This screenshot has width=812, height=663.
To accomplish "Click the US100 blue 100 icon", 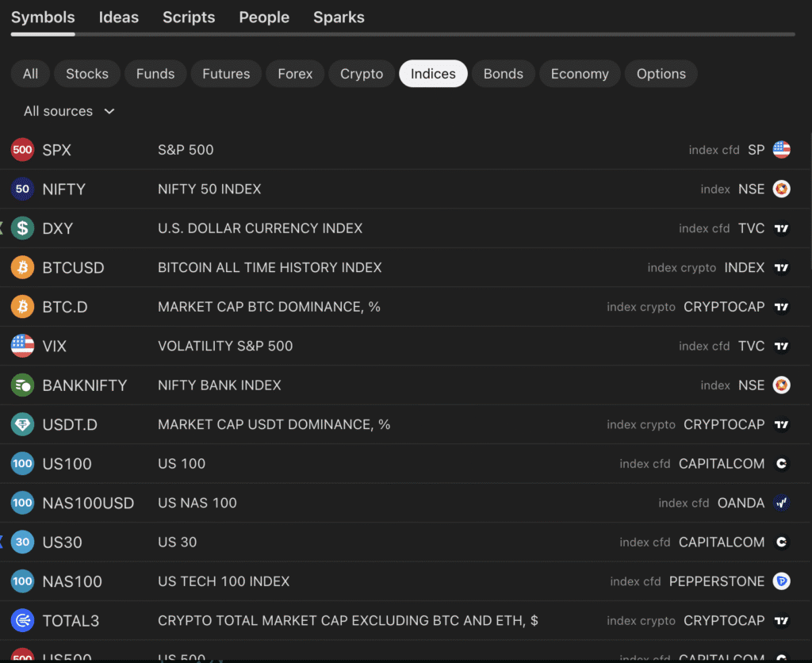I will (22, 464).
